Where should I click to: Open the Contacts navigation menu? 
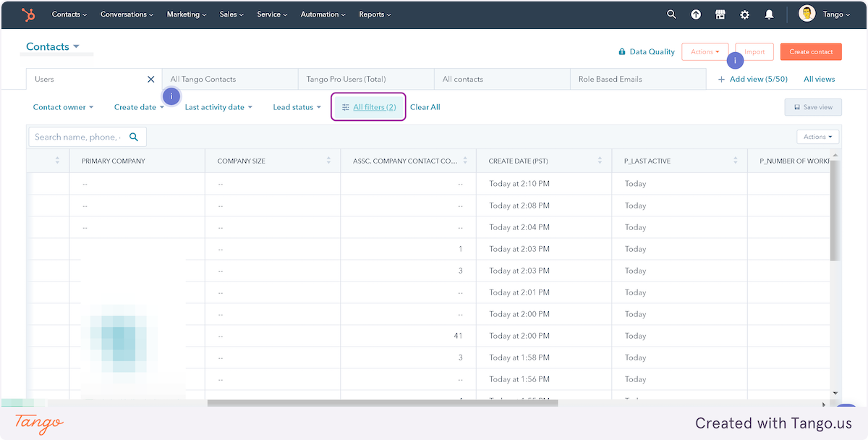69,14
